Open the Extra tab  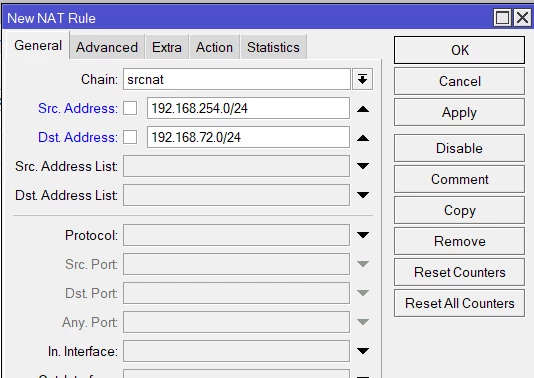167,47
